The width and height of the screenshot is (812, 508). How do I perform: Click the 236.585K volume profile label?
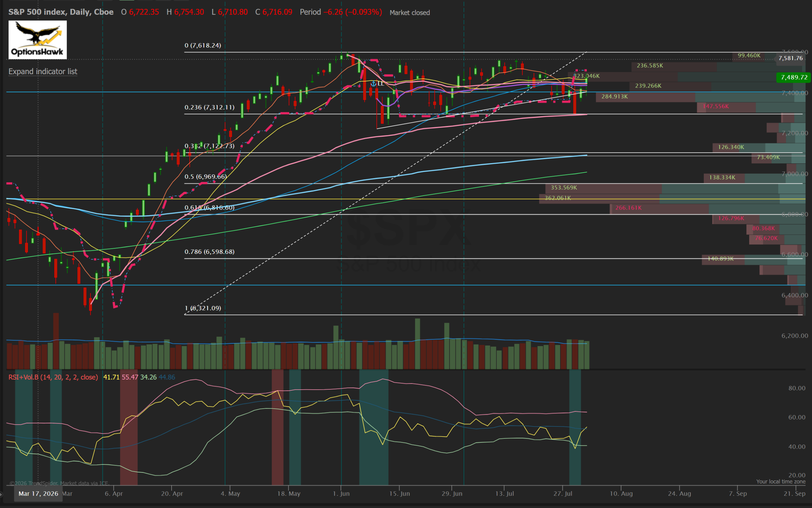pos(650,65)
